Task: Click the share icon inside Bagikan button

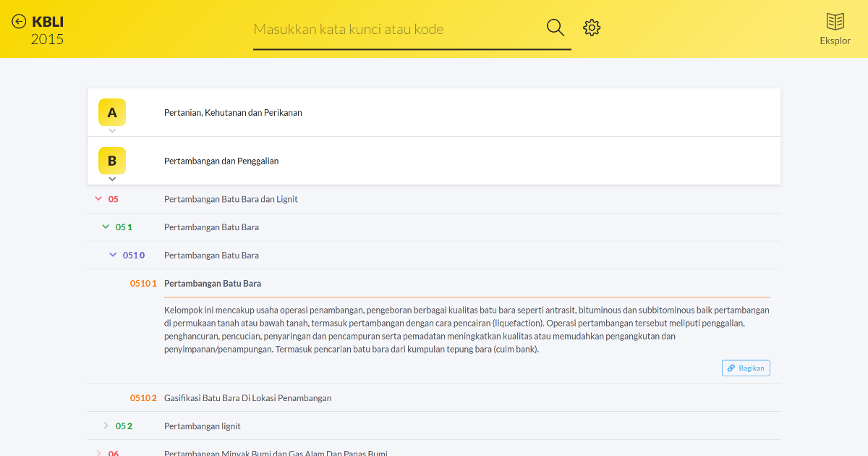Action: click(x=732, y=368)
